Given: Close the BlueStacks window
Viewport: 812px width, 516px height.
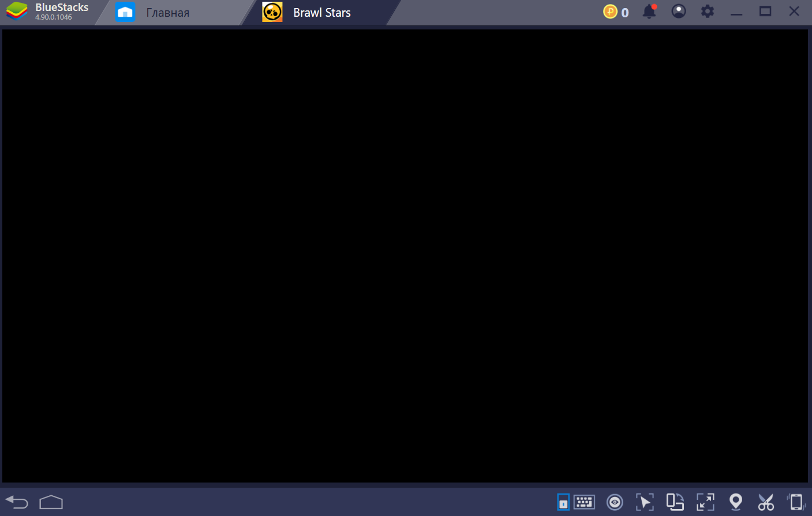Looking at the screenshot, I should (794, 12).
